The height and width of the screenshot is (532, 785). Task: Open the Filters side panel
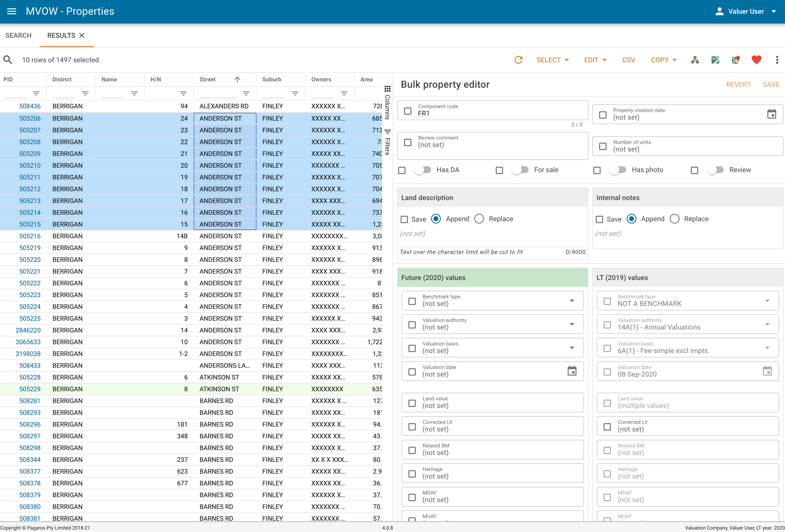(x=387, y=142)
